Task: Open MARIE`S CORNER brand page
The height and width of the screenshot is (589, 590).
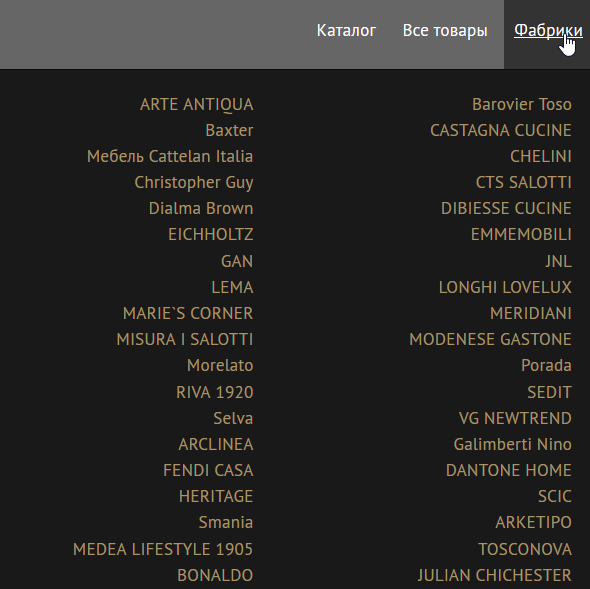Action: (x=188, y=314)
